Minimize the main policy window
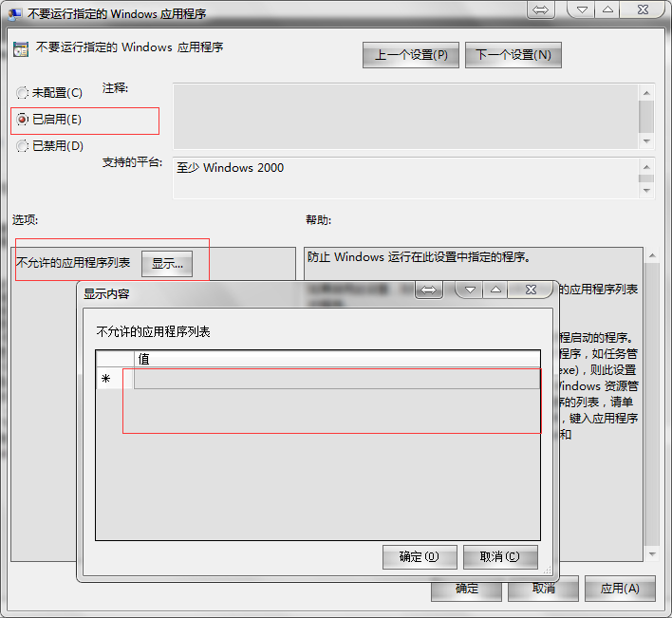 (x=581, y=9)
